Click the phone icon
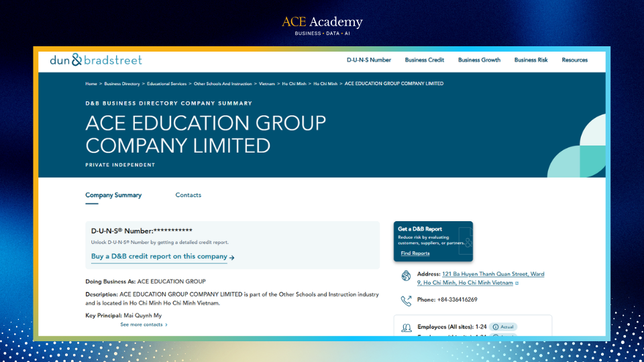This screenshot has height=362, width=644. point(407,301)
